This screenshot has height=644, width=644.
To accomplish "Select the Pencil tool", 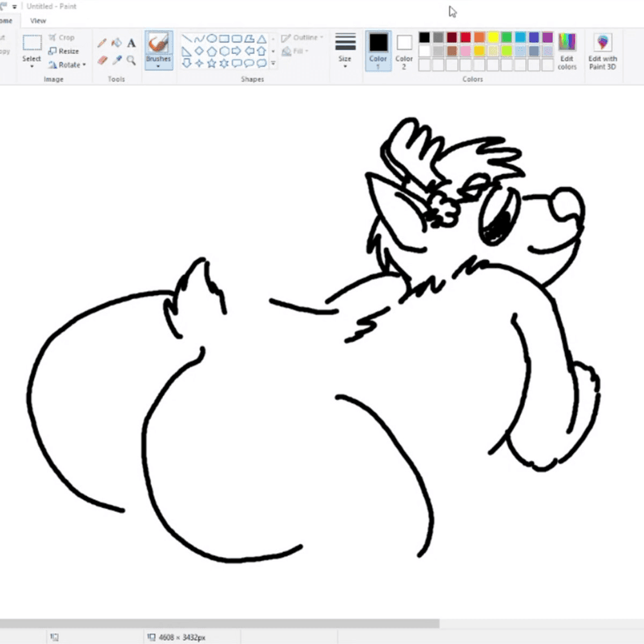I will click(102, 43).
